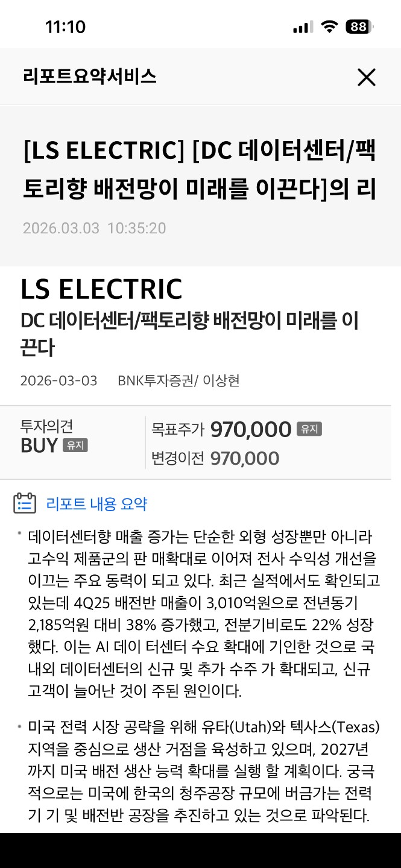The image size is (401, 868).
Task: Tap the 2026.03.03 10:35:20 timestamp
Action: (94, 228)
